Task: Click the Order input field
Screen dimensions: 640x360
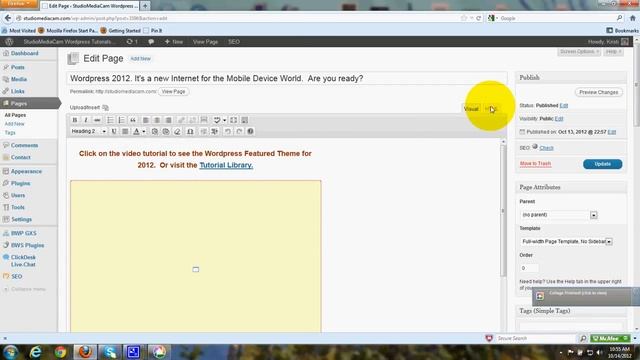Action: (x=529, y=268)
